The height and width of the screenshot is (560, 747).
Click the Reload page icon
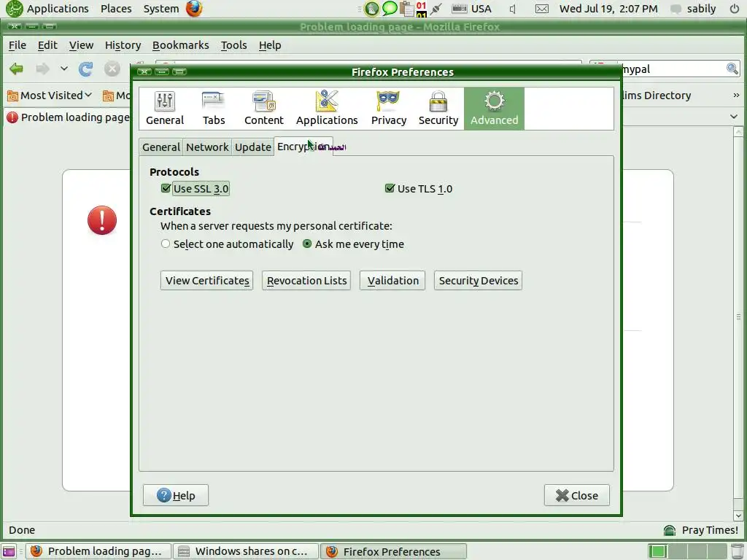[x=86, y=69]
